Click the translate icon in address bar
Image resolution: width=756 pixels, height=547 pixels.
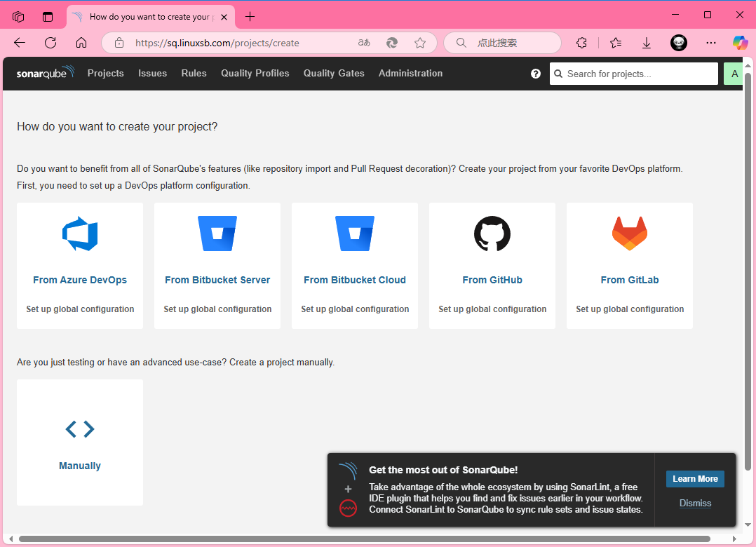coord(364,43)
